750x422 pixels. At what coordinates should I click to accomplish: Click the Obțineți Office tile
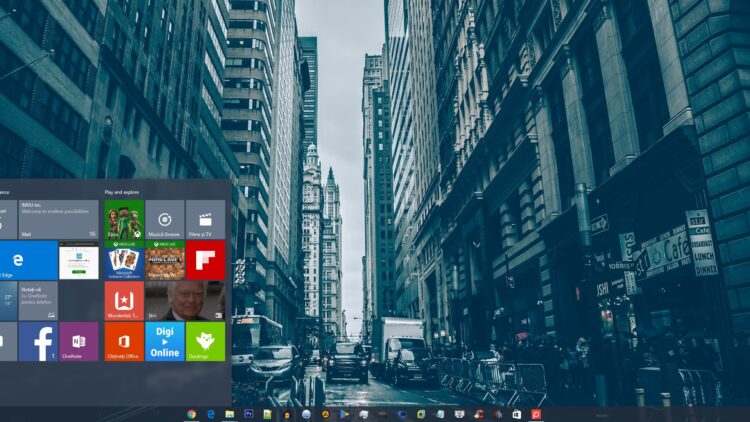[124, 341]
